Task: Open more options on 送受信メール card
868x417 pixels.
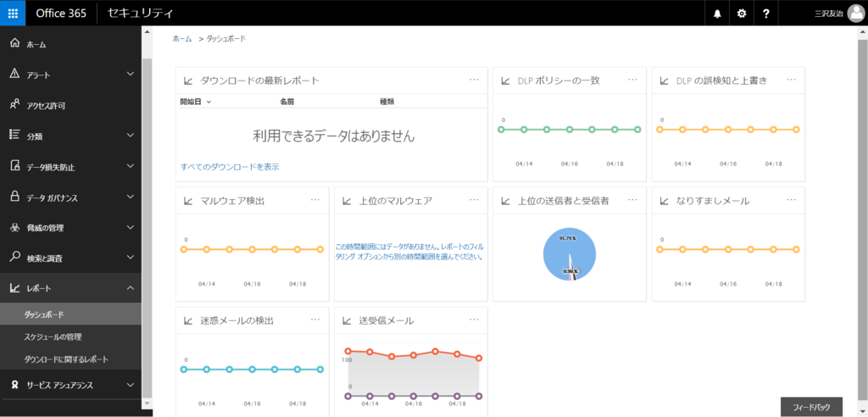Action: 474,320
